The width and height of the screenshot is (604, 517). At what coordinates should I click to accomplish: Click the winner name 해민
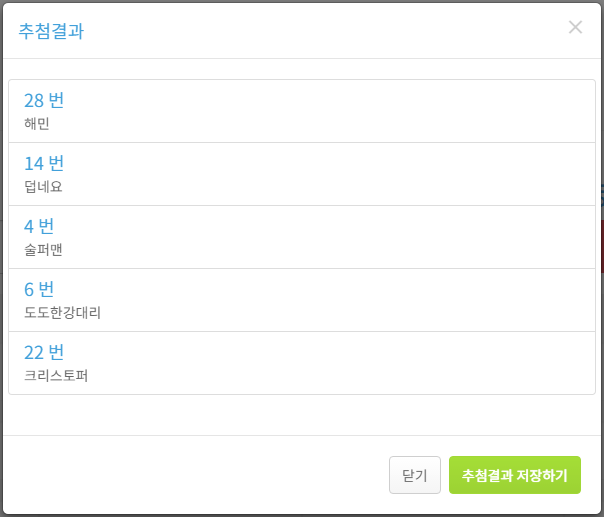click(x=37, y=124)
